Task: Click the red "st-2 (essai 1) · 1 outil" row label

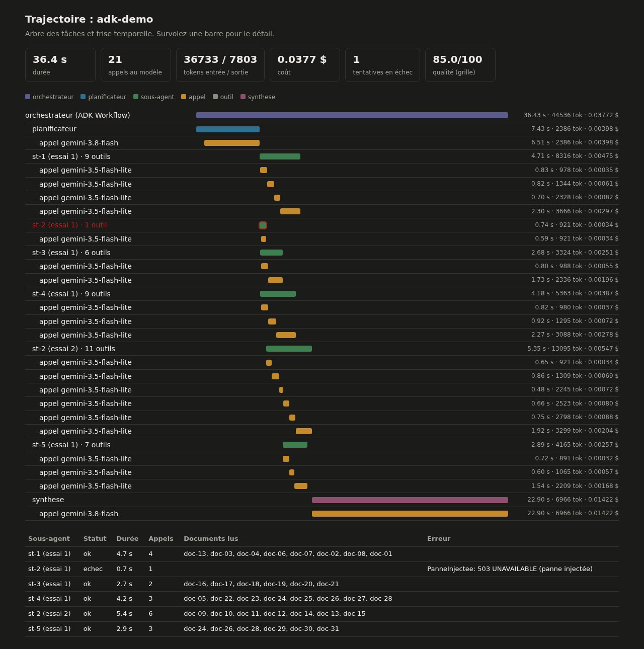Action: tap(69, 225)
